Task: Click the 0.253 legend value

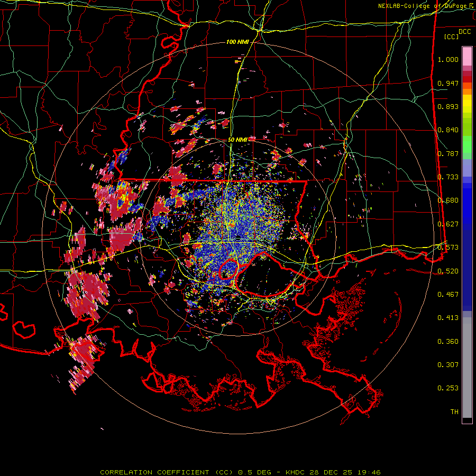Action: [448, 388]
